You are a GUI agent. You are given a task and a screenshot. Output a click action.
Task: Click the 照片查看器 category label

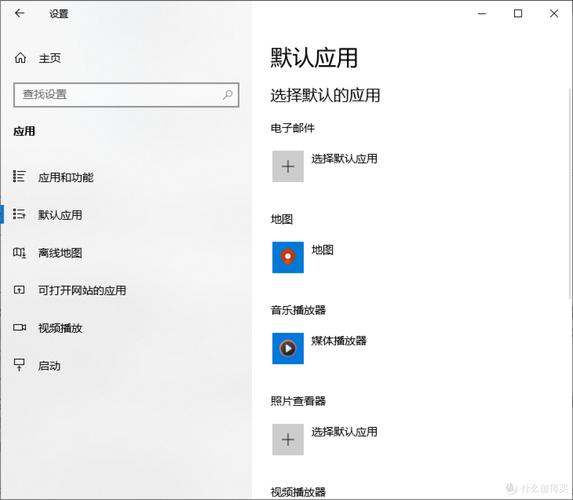298,401
